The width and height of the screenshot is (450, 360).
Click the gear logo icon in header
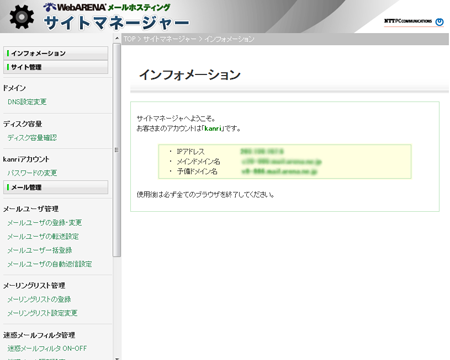coord(22,16)
